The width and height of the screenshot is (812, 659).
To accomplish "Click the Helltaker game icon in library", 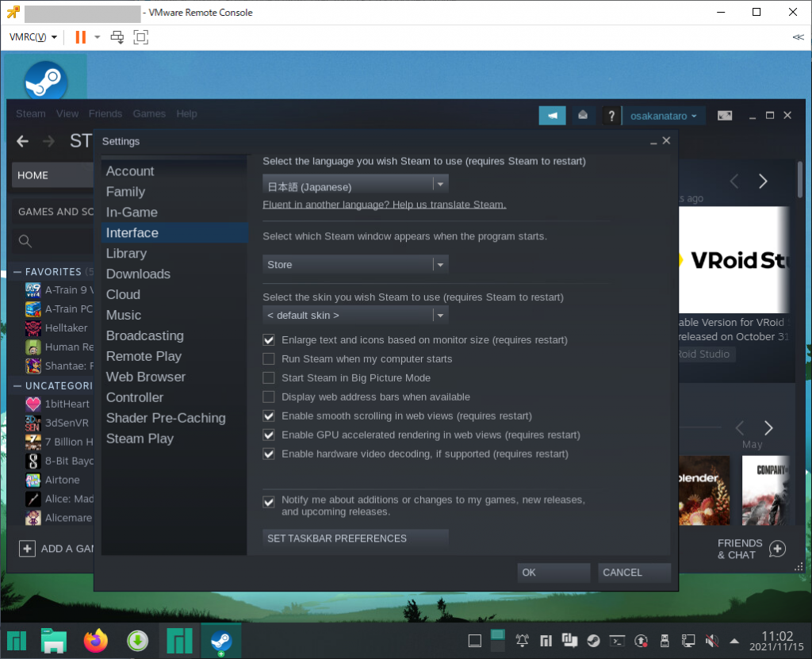I will (33, 328).
